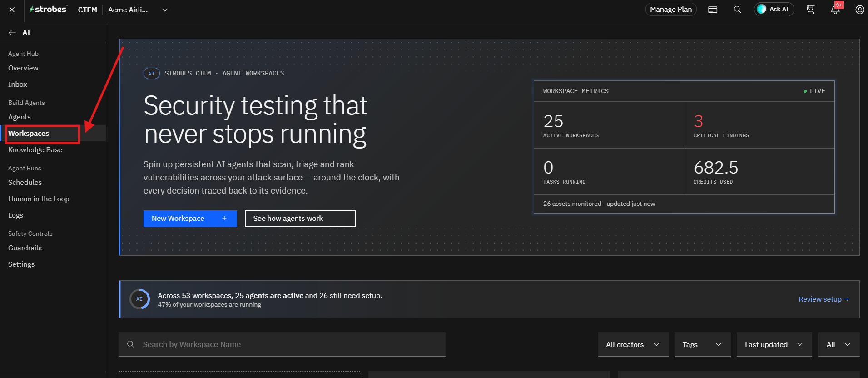The height and width of the screenshot is (378, 868).
Task: Click the AI progress ring icon
Action: point(139,299)
